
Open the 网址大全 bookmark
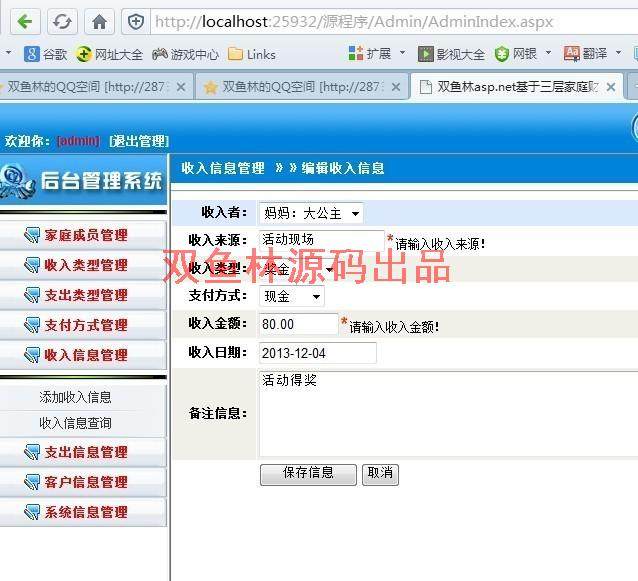tap(109, 54)
